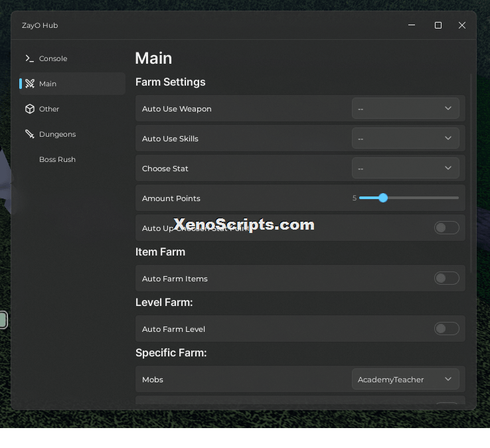Switch to the Console tab
The image size is (490, 448).
(x=72, y=58)
